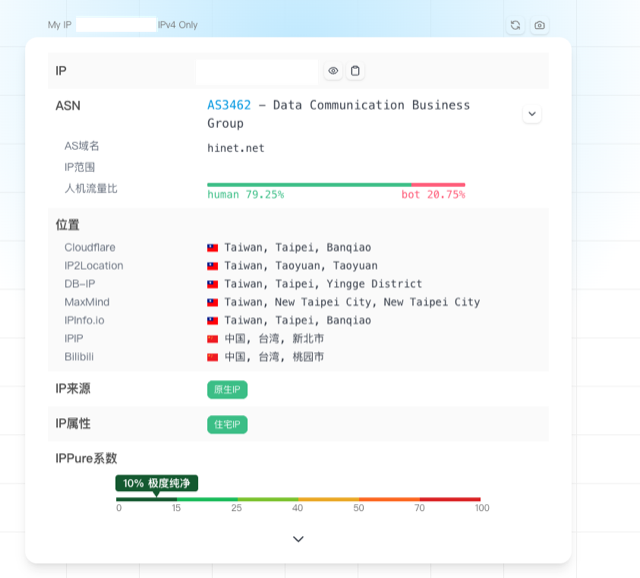This screenshot has width=640, height=578.
Task: Click the IPIP 中国, 台湾, 新北市 text
Action: tap(274, 339)
